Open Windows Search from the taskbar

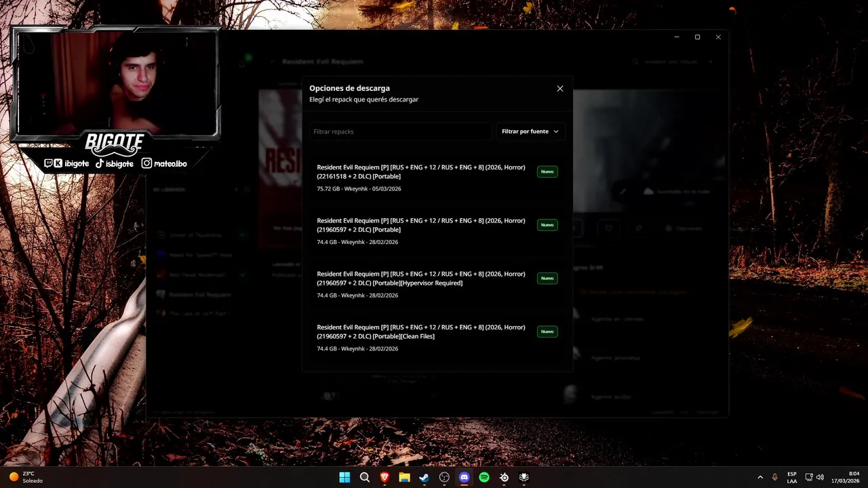pos(365,477)
